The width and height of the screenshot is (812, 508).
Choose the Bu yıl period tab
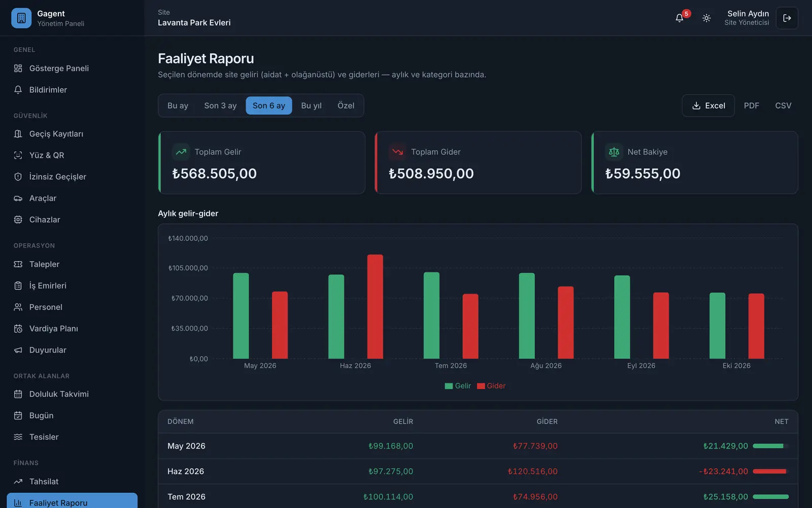311,106
